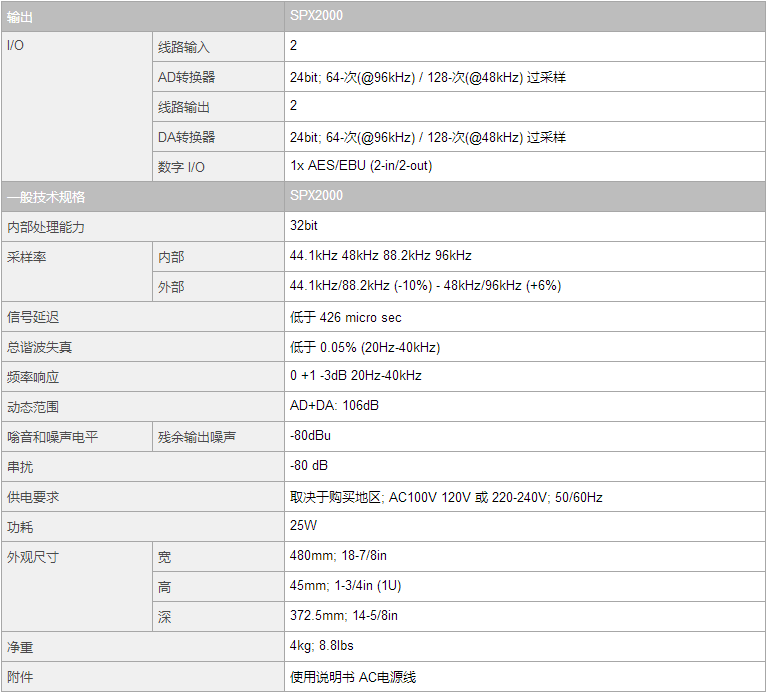Click the 使用说明书 AC电源线 accessories value
The height and width of the screenshot is (693, 767).
tap(353, 677)
